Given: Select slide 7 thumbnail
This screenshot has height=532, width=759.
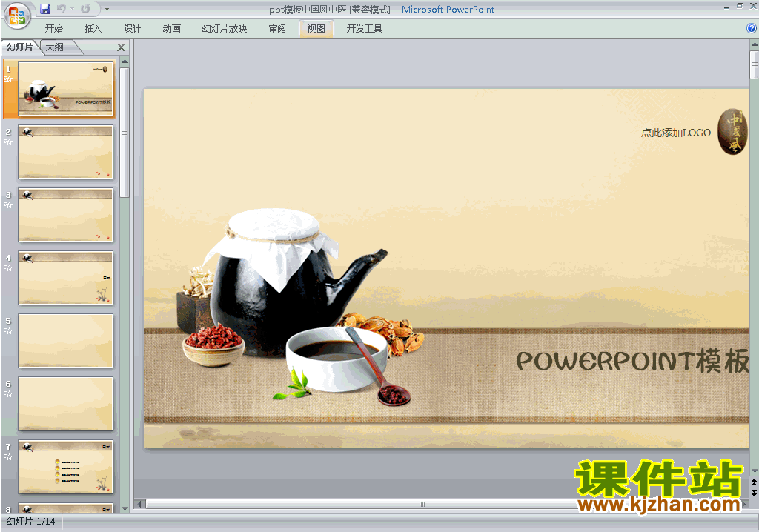Looking at the screenshot, I should [x=66, y=467].
